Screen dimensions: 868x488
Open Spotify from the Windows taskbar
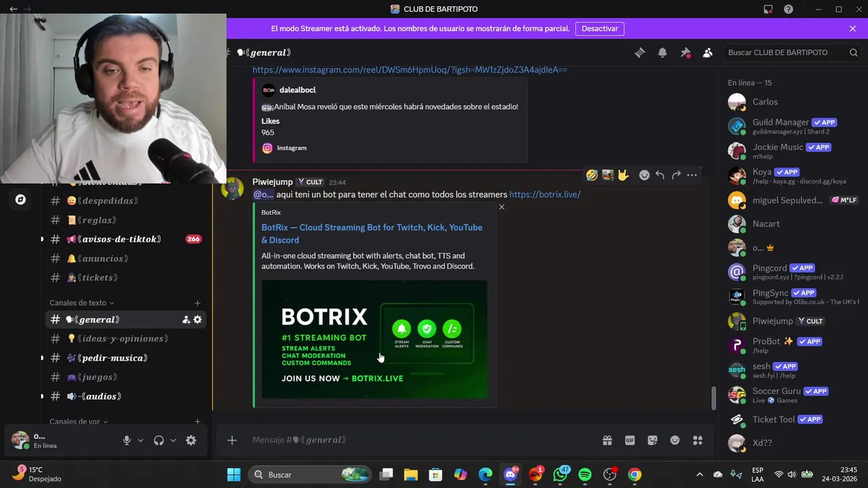[x=585, y=474]
